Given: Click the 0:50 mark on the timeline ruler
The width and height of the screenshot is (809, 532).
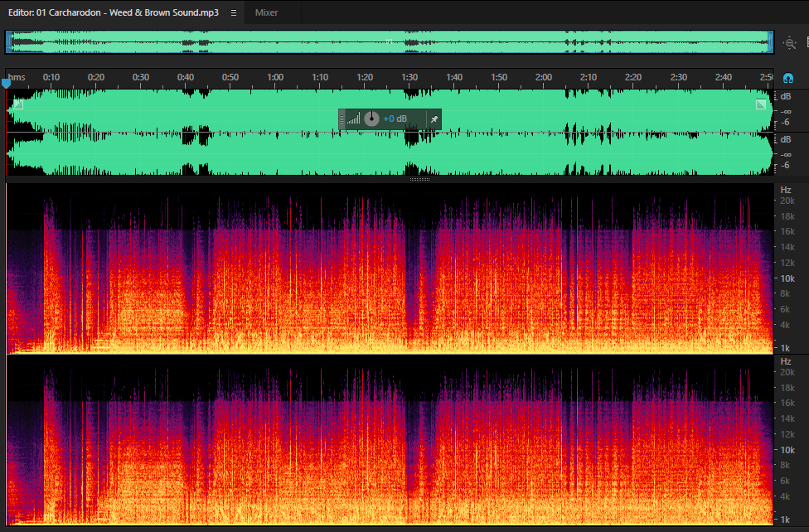Looking at the screenshot, I should (230, 77).
